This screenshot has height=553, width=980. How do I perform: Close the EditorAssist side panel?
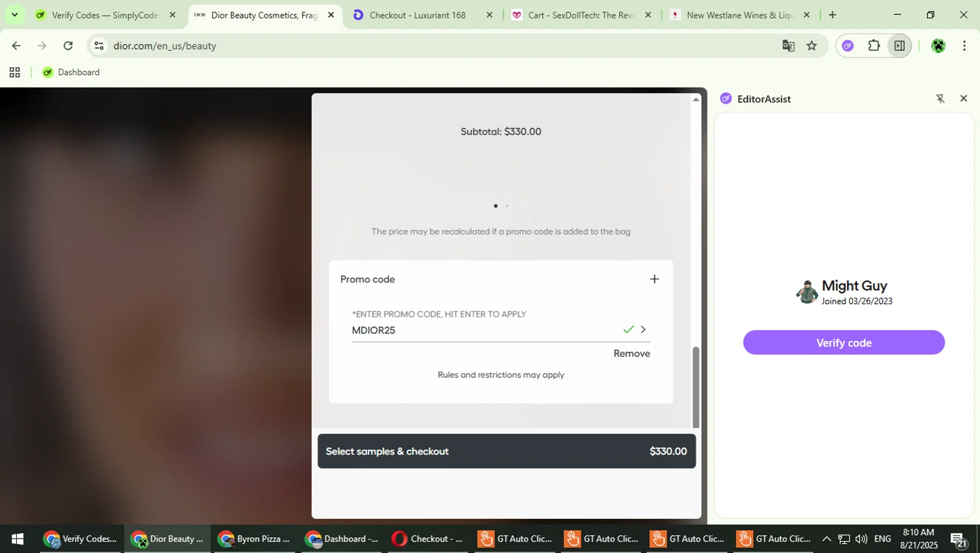click(963, 99)
